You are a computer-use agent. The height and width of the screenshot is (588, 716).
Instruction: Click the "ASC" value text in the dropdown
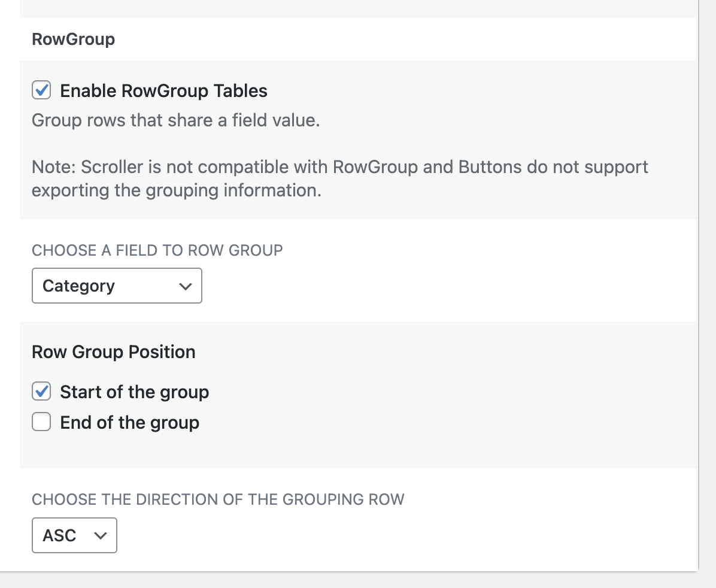click(x=59, y=535)
